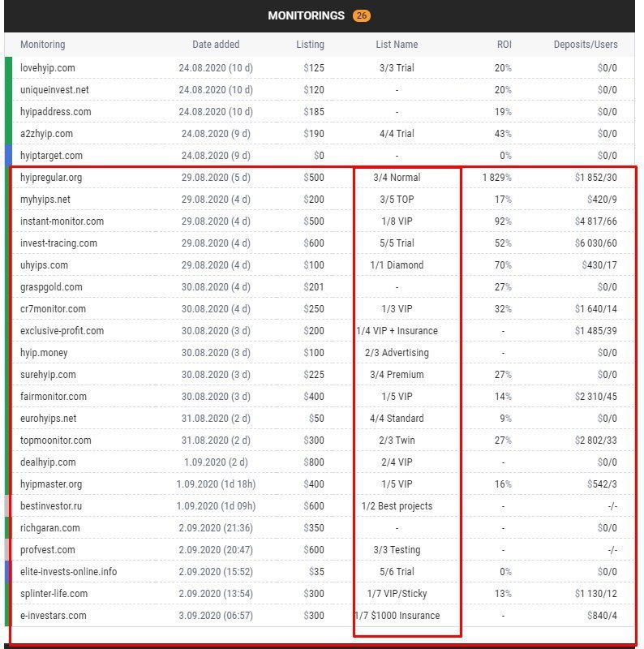
Task: Click the orange 26 monitorings count badge
Action: coord(361,15)
